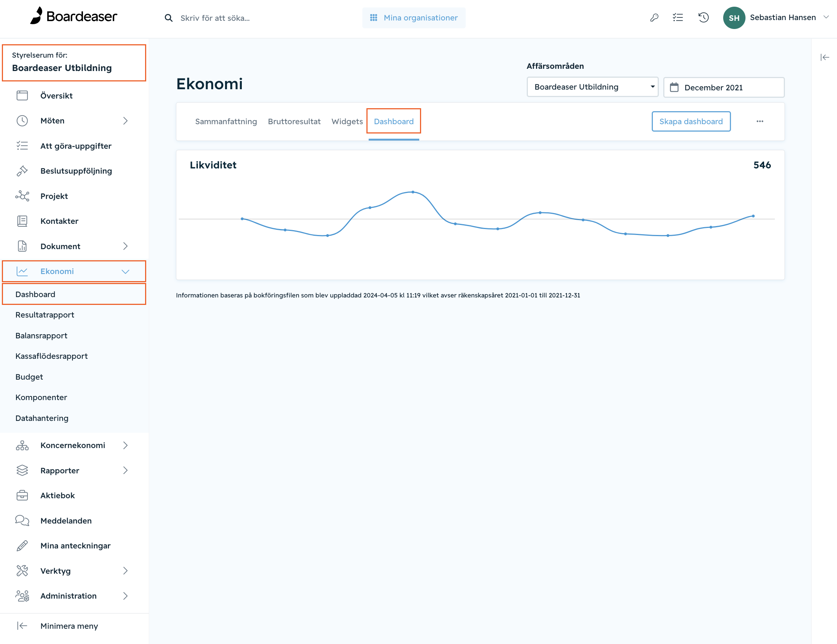Click the Möten clock icon
This screenshot has width=837, height=644.
click(x=22, y=121)
